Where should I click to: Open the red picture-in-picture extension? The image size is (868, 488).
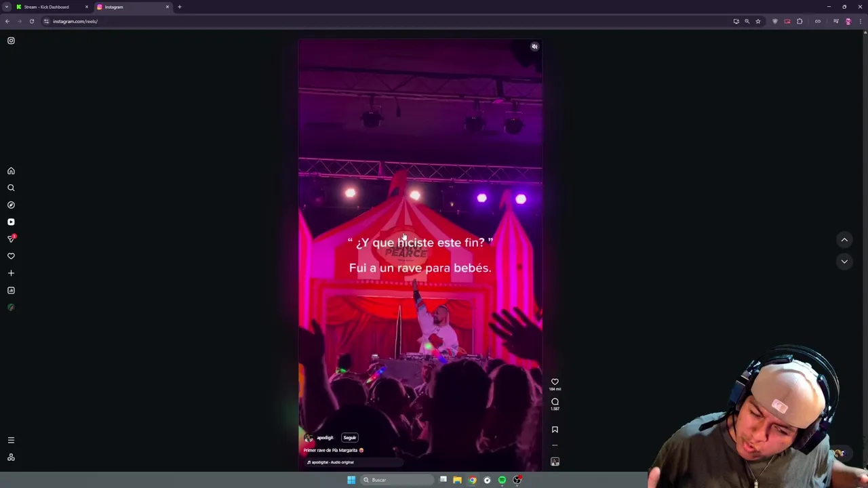coord(787,21)
